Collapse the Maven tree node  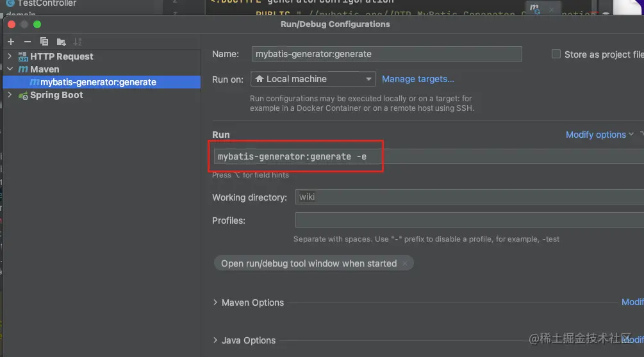click(10, 69)
